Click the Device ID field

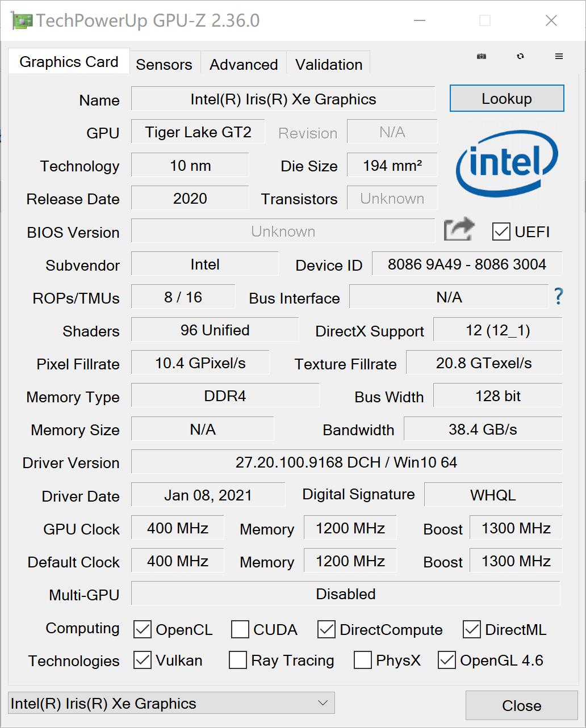point(467,264)
